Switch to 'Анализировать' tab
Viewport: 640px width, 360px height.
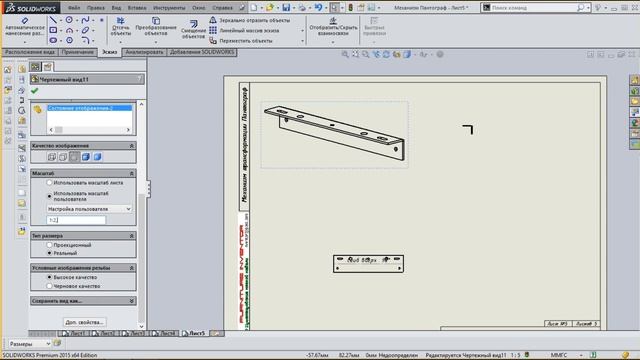(x=144, y=52)
